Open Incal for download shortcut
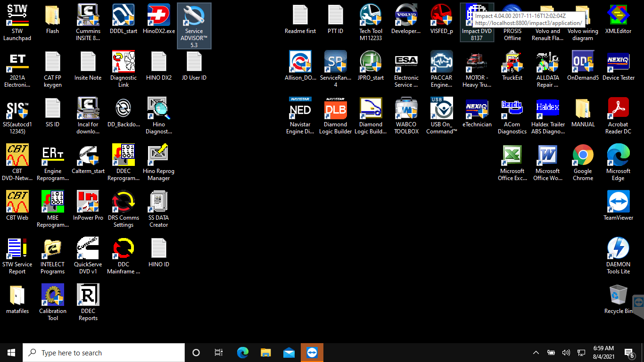 [x=88, y=115]
